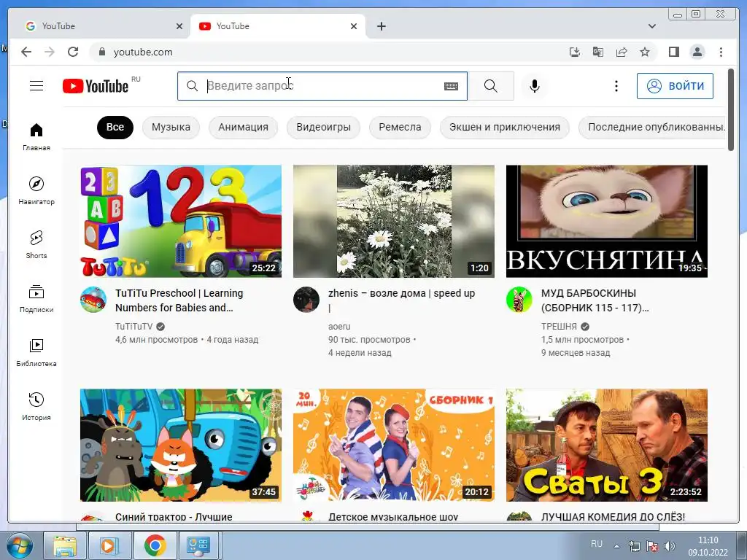Show hidden tray icons arrow
Image resolution: width=747 pixels, height=560 pixels.
(x=616, y=546)
